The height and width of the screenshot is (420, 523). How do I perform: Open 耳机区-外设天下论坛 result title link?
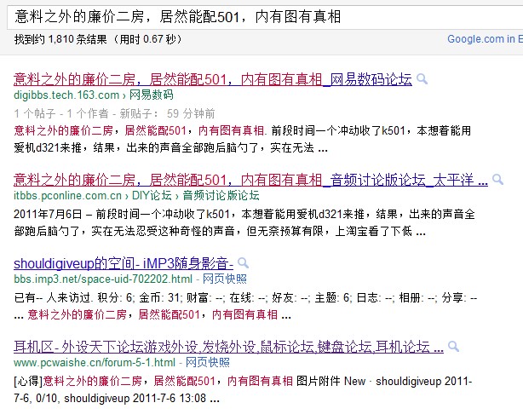coord(228,348)
